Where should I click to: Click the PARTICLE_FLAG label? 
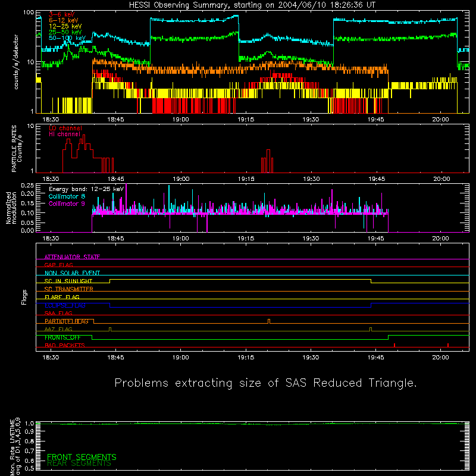click(x=67, y=321)
